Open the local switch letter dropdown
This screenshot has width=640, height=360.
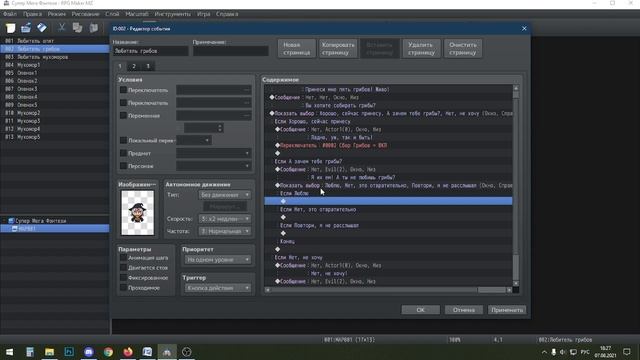pyautogui.click(x=194, y=140)
